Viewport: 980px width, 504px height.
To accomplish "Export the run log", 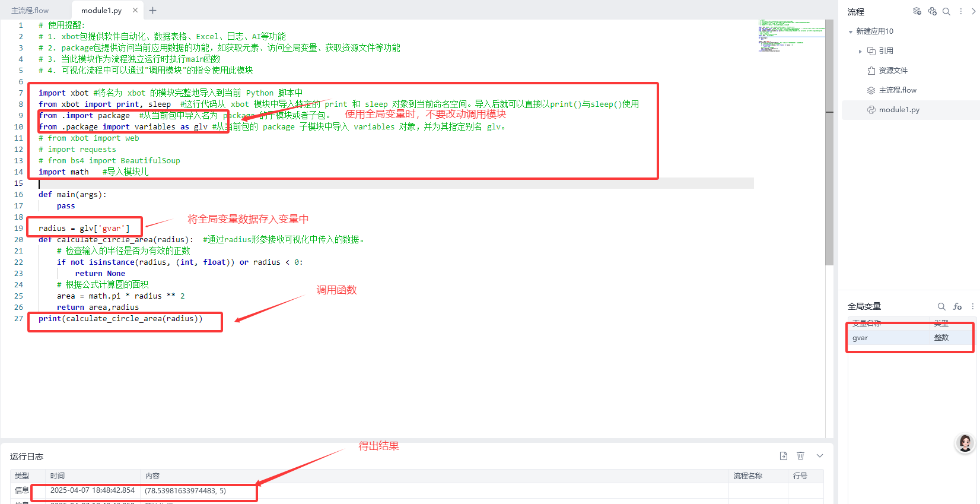I will (x=784, y=456).
